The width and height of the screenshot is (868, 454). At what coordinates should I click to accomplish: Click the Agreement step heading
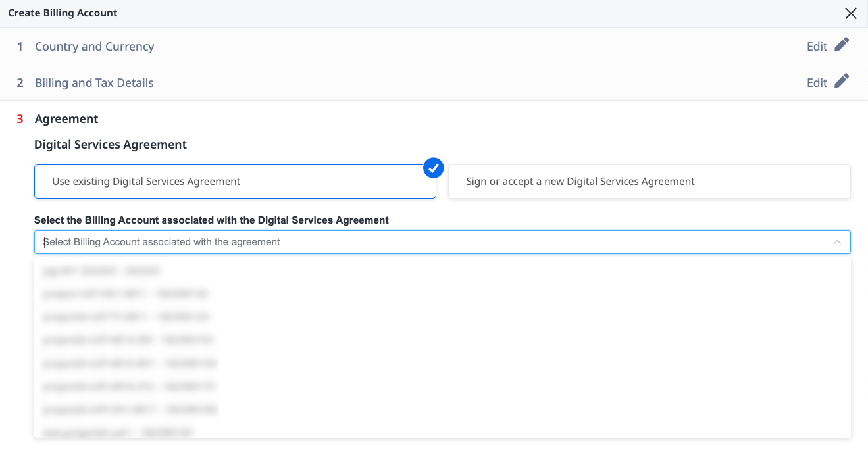coord(66,119)
